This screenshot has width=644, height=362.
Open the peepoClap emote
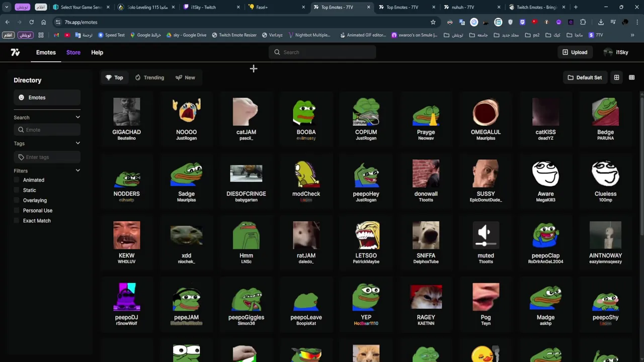(545, 243)
